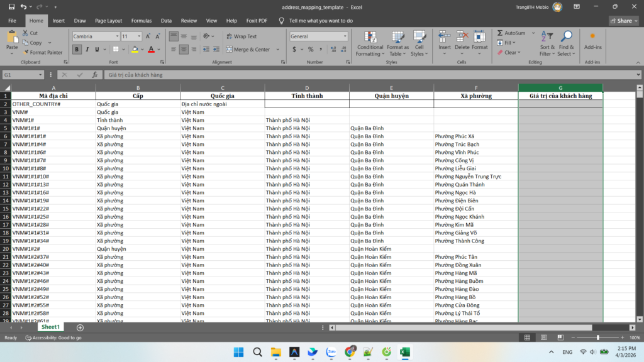
Task: Toggle Italic formatting
Action: pyautogui.click(x=87, y=50)
